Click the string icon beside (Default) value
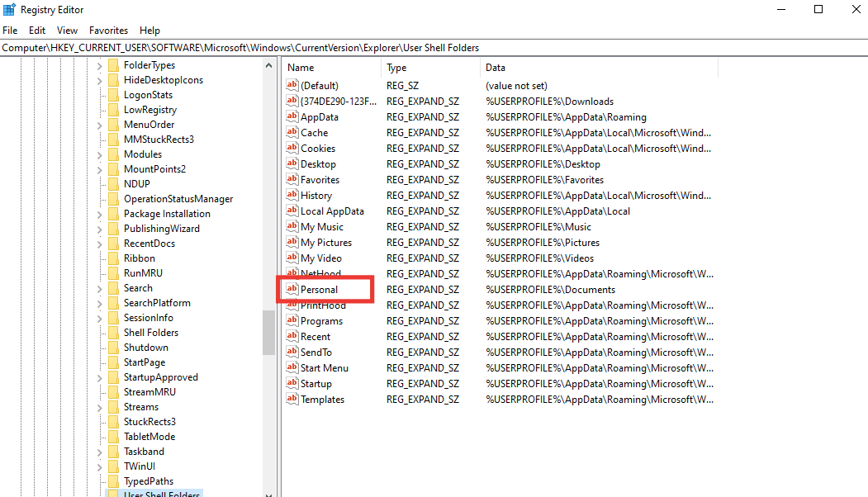This screenshot has width=868, height=497. (x=292, y=85)
